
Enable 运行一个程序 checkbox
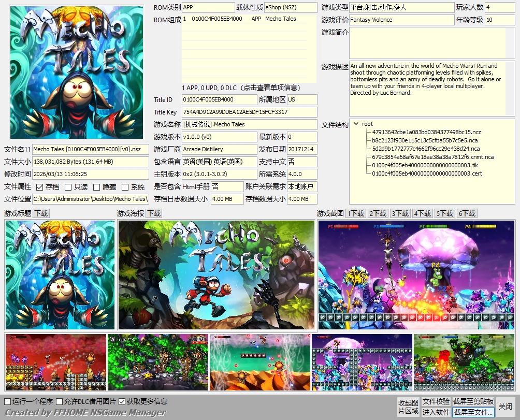(x=8, y=401)
